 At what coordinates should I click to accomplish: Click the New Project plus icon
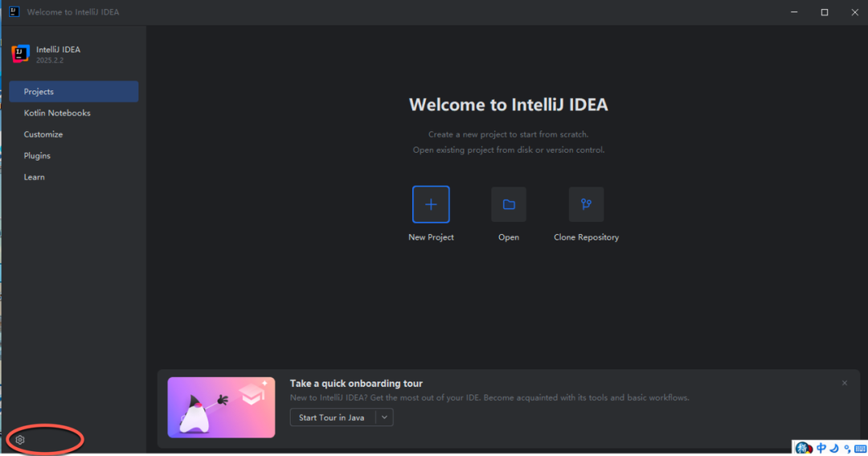[x=431, y=204]
